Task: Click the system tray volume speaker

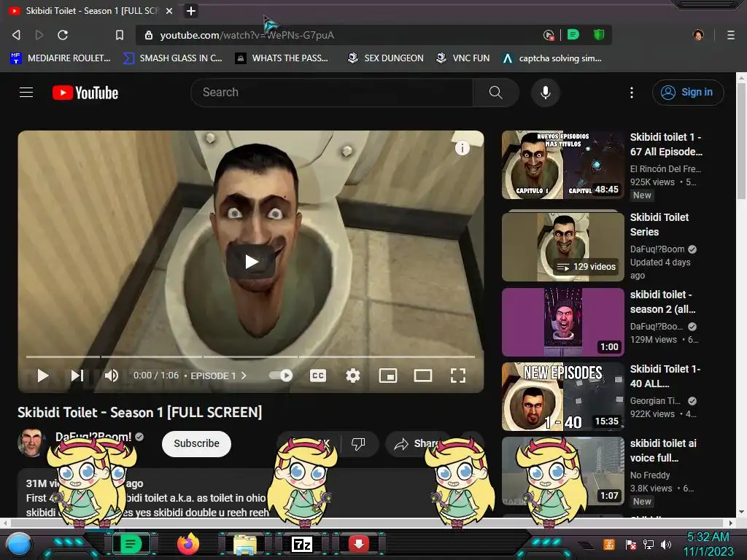Action: coord(665,544)
